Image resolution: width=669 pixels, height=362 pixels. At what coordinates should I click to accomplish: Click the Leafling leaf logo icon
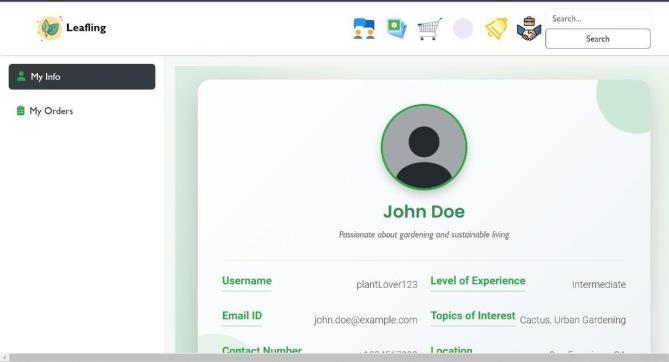click(50, 28)
